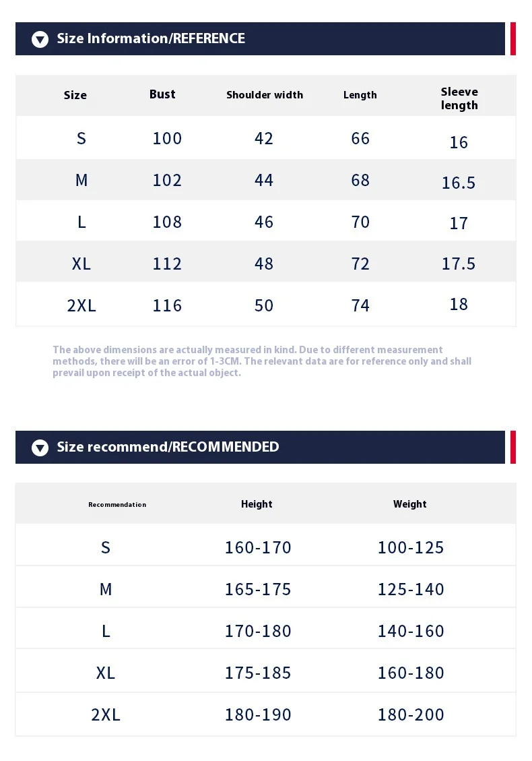Click the measurement error disclaimer text
532x761 pixels.
(x=262, y=361)
